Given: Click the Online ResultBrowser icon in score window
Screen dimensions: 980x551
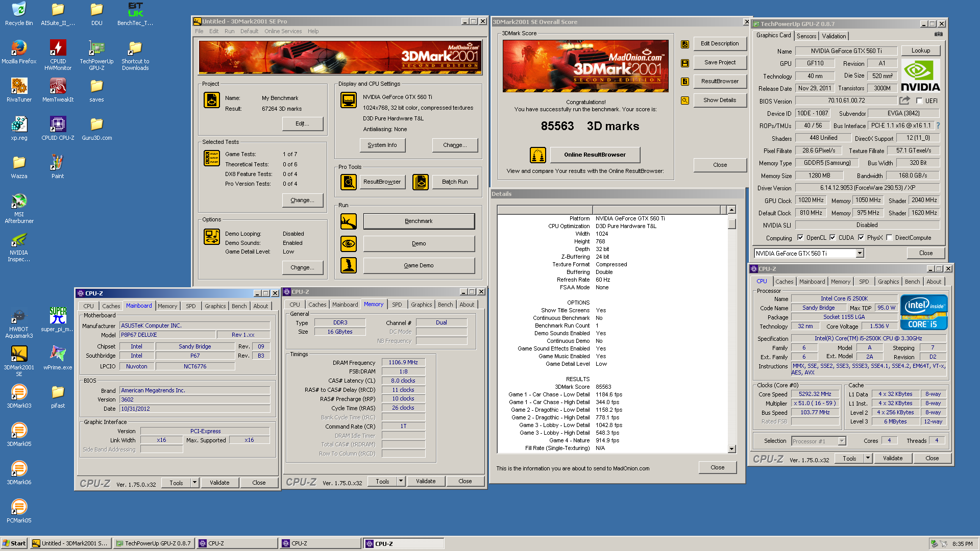Looking at the screenshot, I should point(538,155).
